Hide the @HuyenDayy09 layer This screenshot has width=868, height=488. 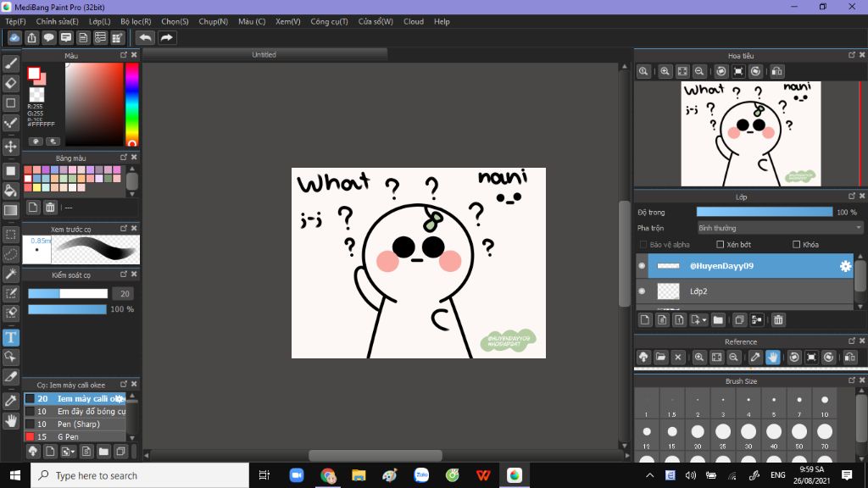click(x=643, y=266)
